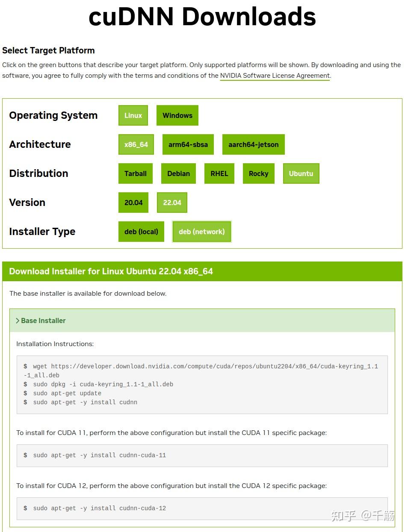Click the Installation Instructions code block
Viewport: 405px width, 532px height.
(203, 384)
